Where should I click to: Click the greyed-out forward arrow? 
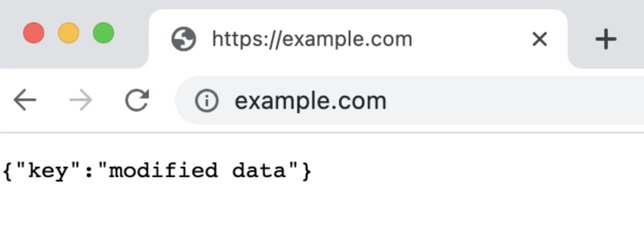point(80,101)
